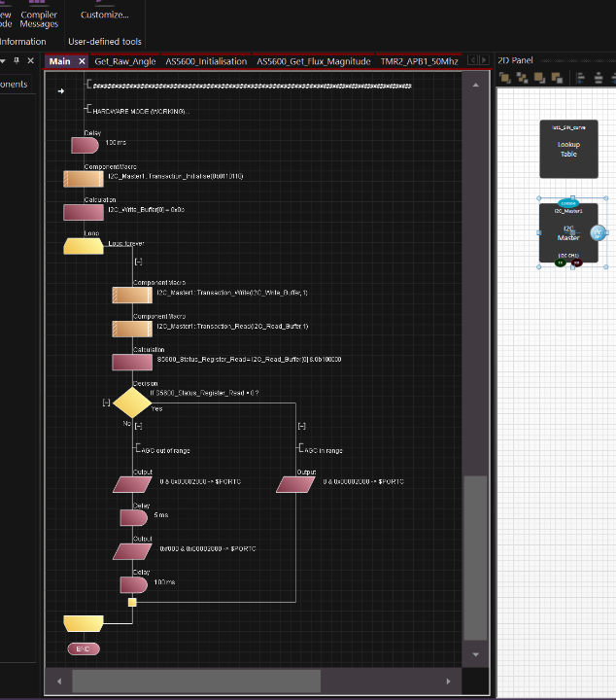Click the yellow Decision diamond icon
The width and height of the screenshot is (616, 700).
[131, 401]
